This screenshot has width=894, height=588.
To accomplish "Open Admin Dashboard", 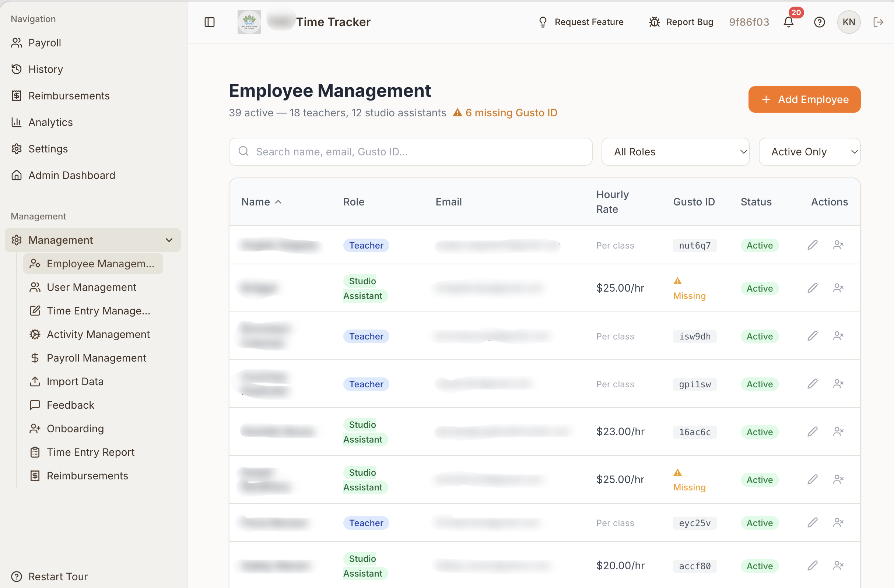I will click(63, 175).
